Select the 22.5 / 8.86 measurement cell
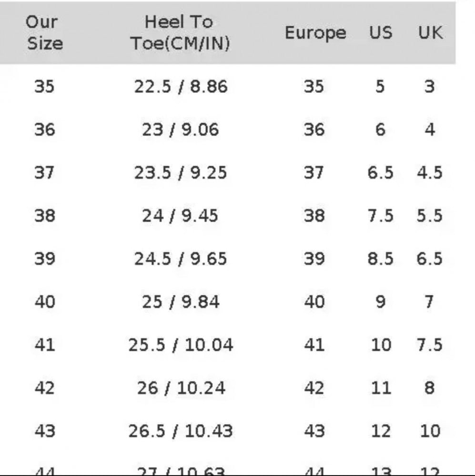Viewport: 475px width, 476px height. point(181,87)
